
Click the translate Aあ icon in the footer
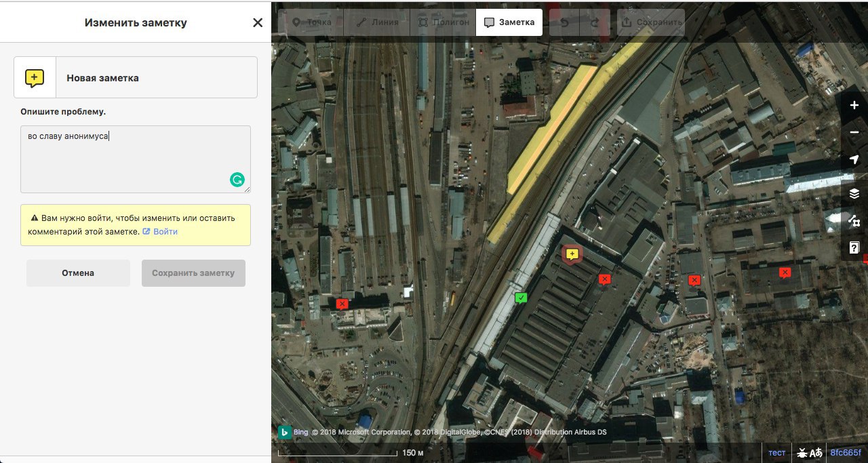pos(816,453)
